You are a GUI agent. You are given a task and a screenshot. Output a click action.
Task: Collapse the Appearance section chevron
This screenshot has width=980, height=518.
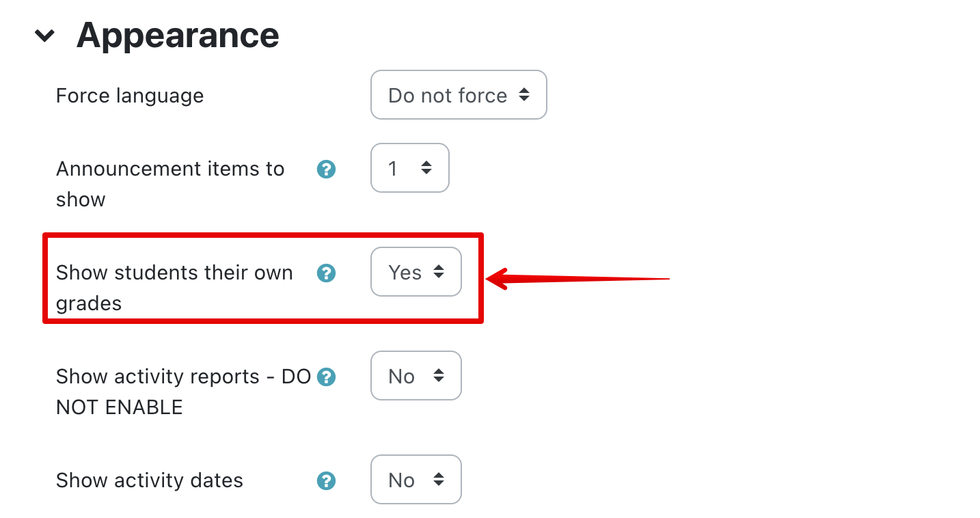tap(45, 36)
